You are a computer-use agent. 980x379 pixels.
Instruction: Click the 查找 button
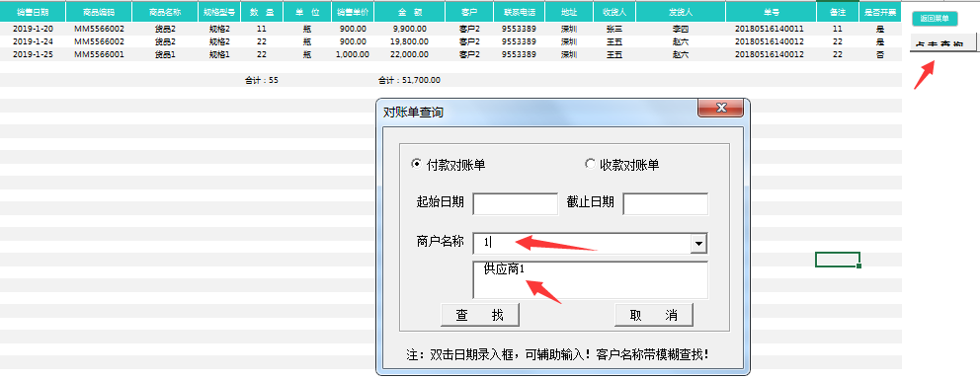click(x=480, y=315)
